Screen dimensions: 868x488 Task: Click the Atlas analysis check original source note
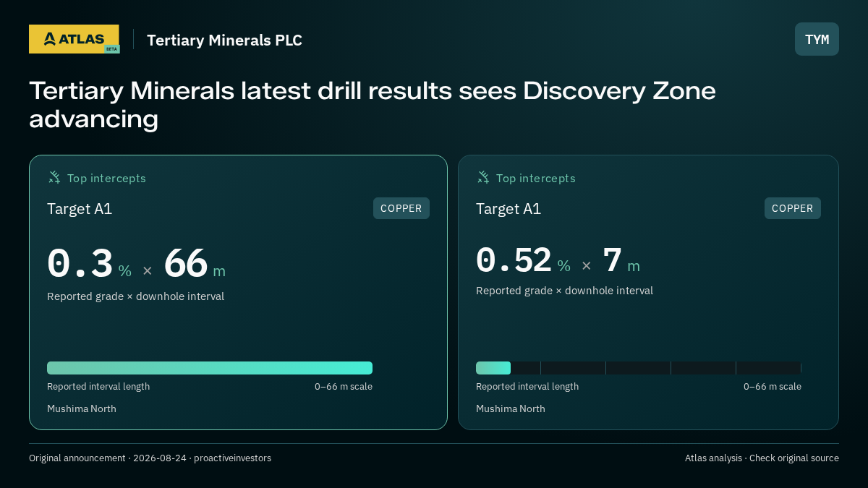click(762, 458)
